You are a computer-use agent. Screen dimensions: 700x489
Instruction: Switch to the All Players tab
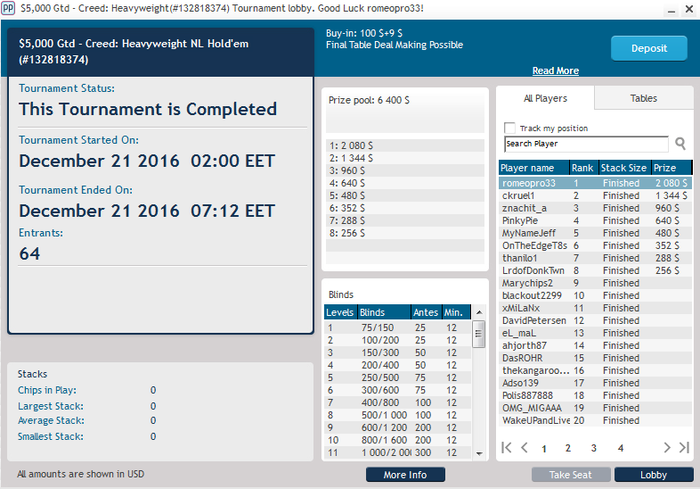[x=545, y=98]
